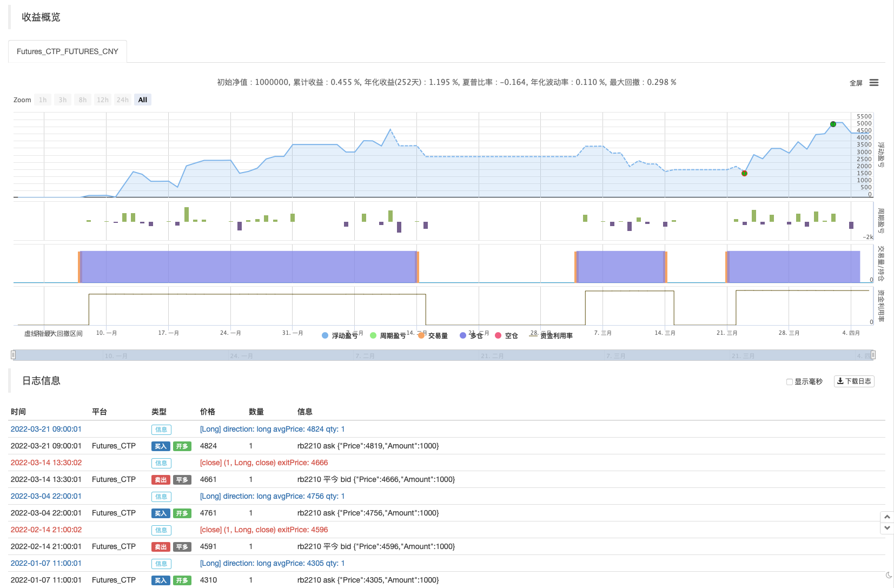894x588 pixels.
Task: Click 平多 tag in 4591 price row
Action: point(182,547)
